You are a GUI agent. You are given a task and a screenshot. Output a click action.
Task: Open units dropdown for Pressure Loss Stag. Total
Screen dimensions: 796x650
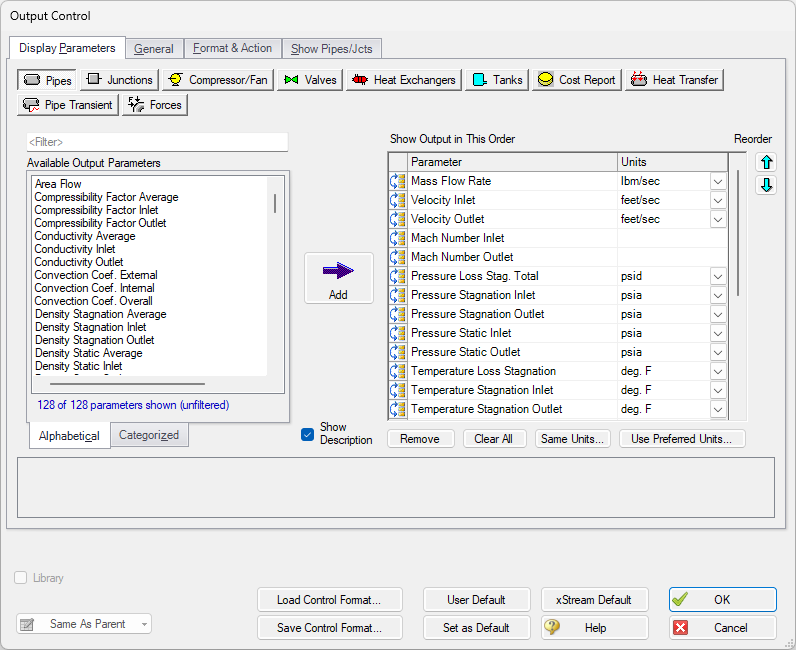point(717,276)
